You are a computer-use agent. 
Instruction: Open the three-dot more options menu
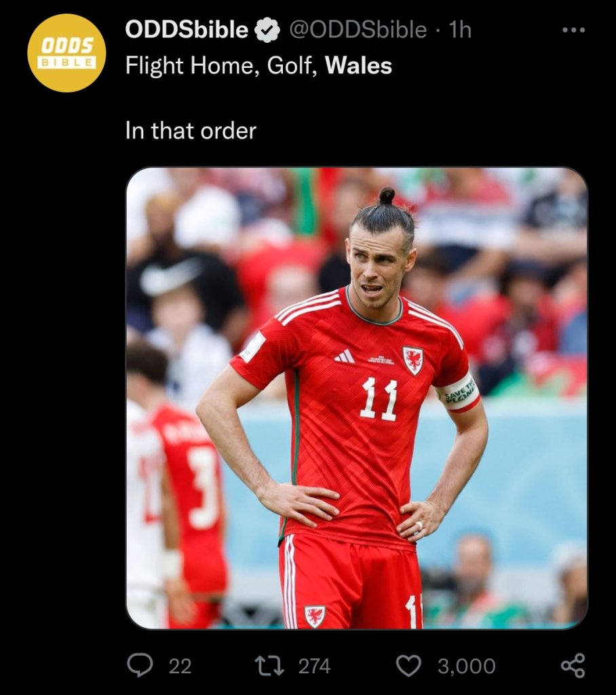573,30
